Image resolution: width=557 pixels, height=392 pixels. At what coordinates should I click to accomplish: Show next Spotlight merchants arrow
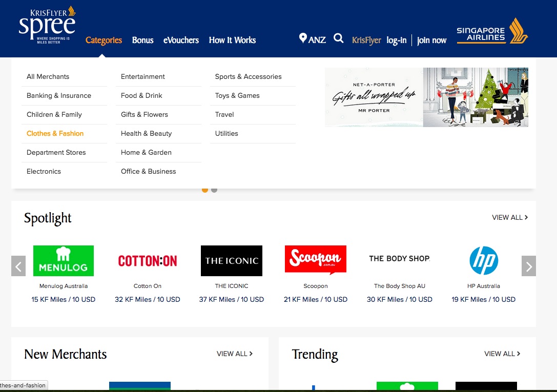tap(529, 266)
